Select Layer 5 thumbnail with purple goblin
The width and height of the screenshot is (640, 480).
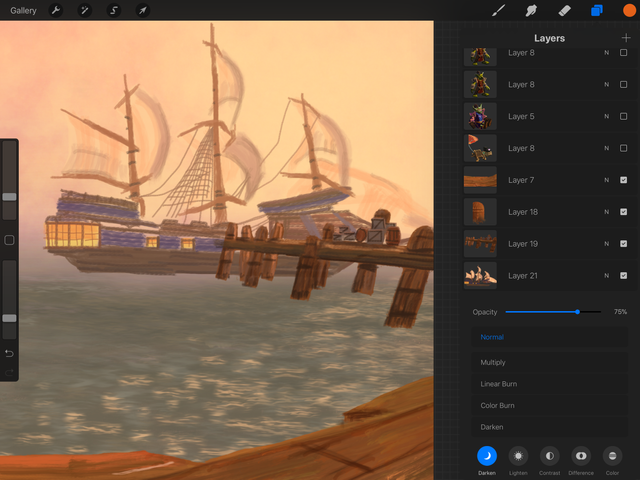pos(480,116)
